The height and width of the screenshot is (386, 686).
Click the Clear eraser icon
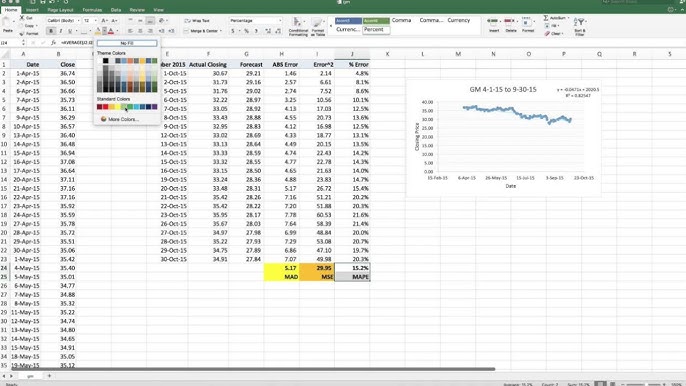click(x=547, y=34)
